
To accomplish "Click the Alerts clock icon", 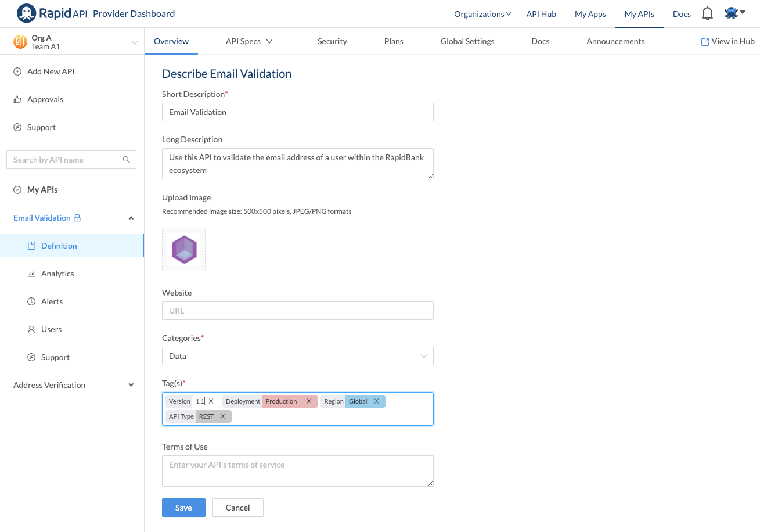I will tap(31, 301).
